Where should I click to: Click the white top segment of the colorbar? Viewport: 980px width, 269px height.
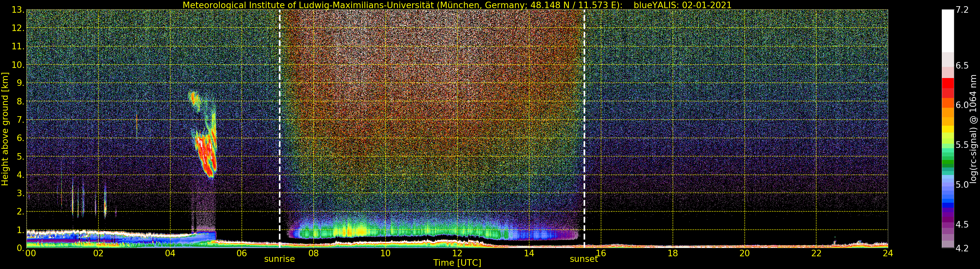[x=948, y=30]
